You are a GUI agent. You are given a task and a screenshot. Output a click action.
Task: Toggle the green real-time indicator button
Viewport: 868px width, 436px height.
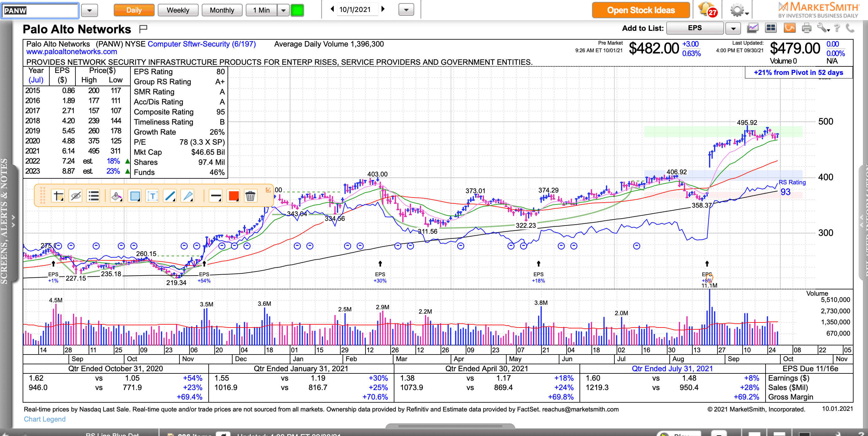coord(297,10)
